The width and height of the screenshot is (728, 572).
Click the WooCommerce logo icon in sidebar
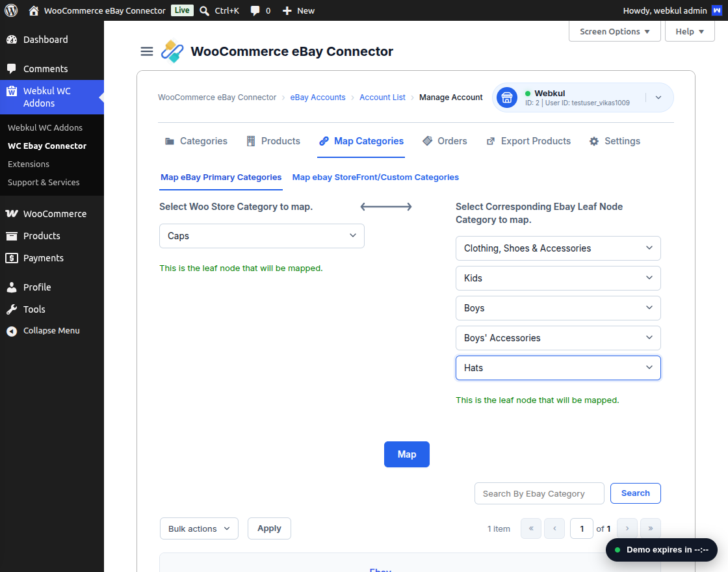coord(12,214)
